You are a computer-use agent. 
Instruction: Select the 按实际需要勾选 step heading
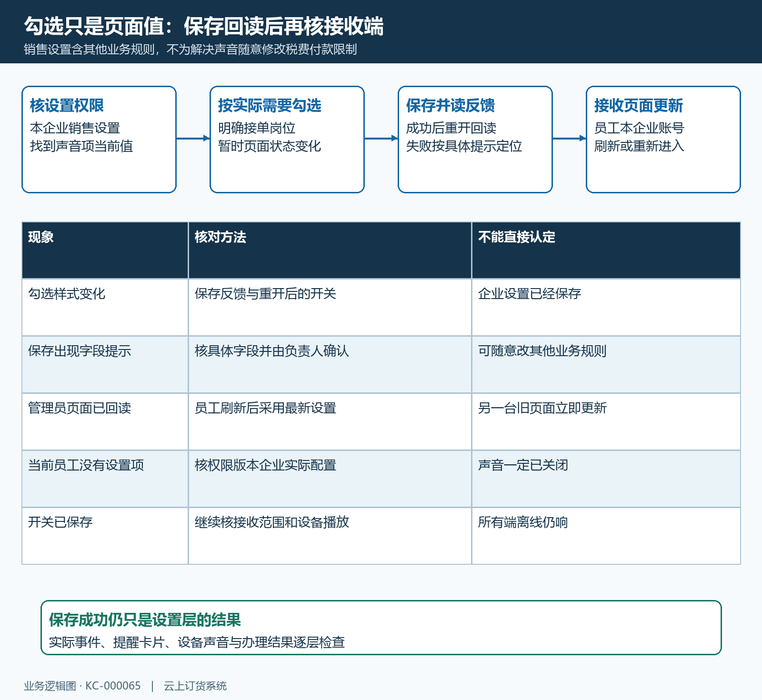click(270, 106)
